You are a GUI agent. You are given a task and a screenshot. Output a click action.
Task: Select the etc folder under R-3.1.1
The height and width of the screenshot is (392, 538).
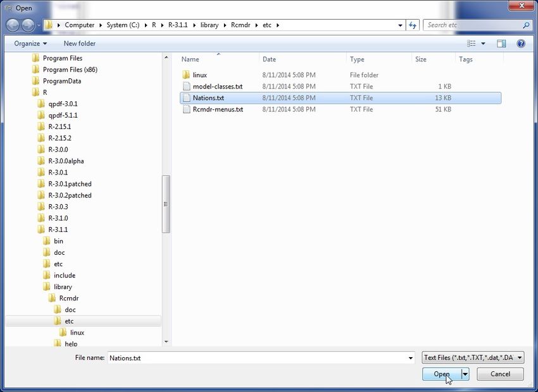58,264
